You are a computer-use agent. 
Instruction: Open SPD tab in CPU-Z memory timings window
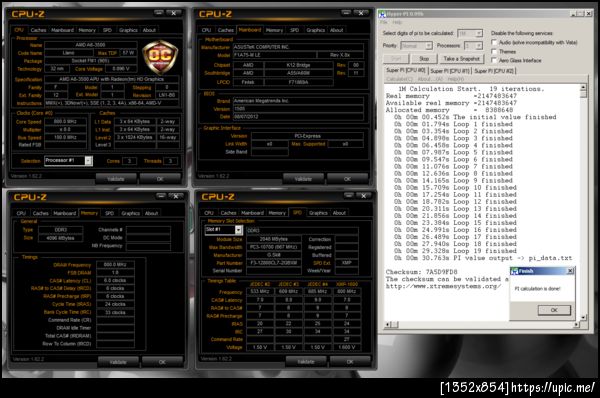[x=109, y=213]
